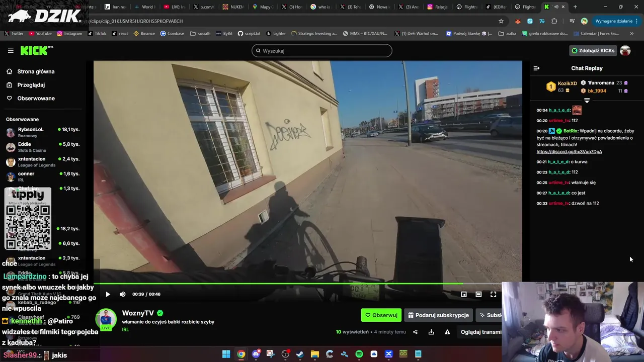Click Zdobądź KICKs button
The image size is (644, 362).
(593, 51)
